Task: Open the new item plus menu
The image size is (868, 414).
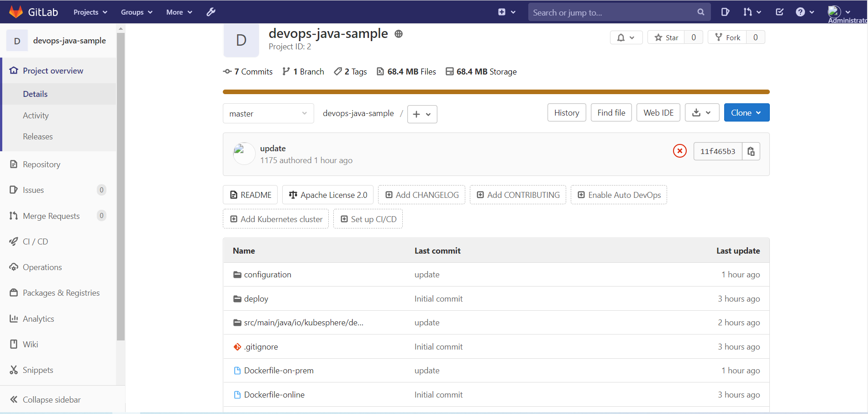Action: [507, 12]
